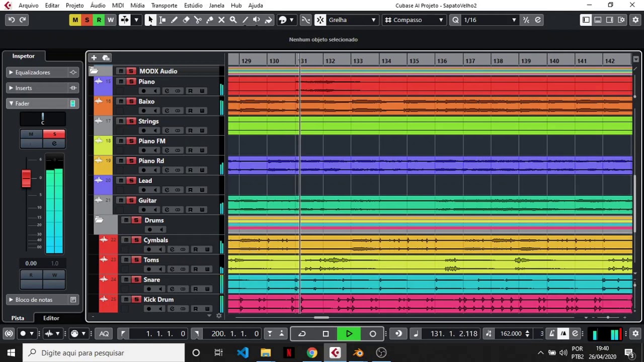The width and height of the screenshot is (644, 362).
Task: Click the Bloco de notas page icon
Action: click(73, 300)
